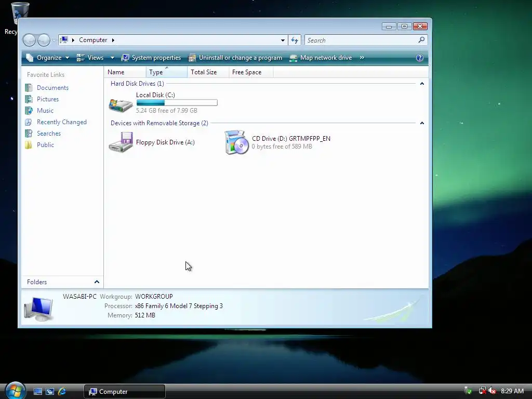Click the network status tray icon
This screenshot has width=532, height=399.
coord(482,391)
